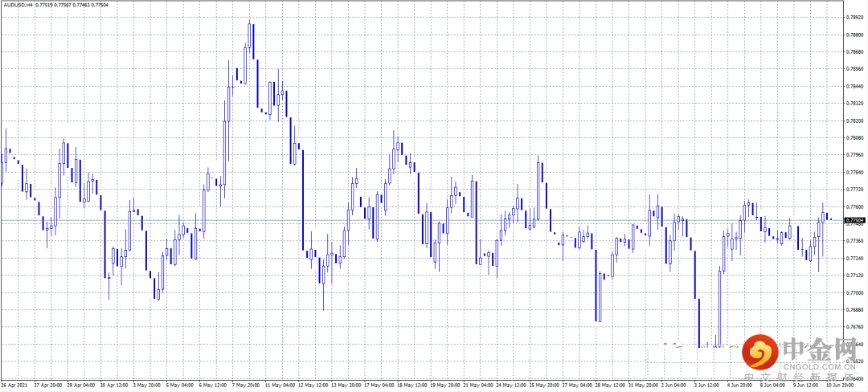The width and height of the screenshot is (868, 392).
Task: Click the 0.78800 price axis label
Action: tap(854, 35)
